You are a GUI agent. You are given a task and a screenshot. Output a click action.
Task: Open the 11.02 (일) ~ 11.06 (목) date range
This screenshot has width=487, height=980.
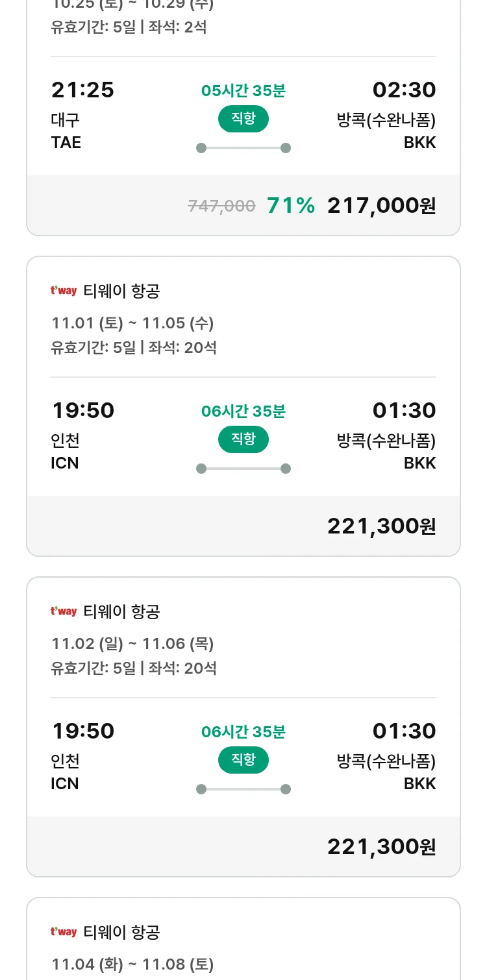point(132,644)
